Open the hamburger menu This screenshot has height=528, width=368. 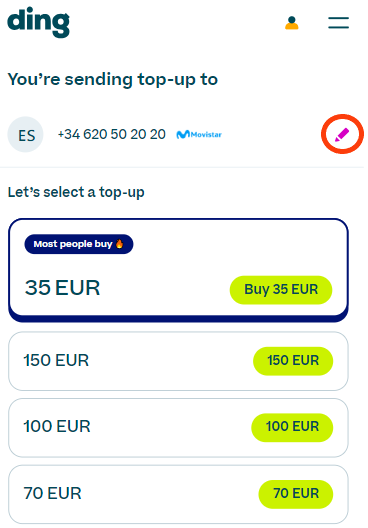click(338, 23)
